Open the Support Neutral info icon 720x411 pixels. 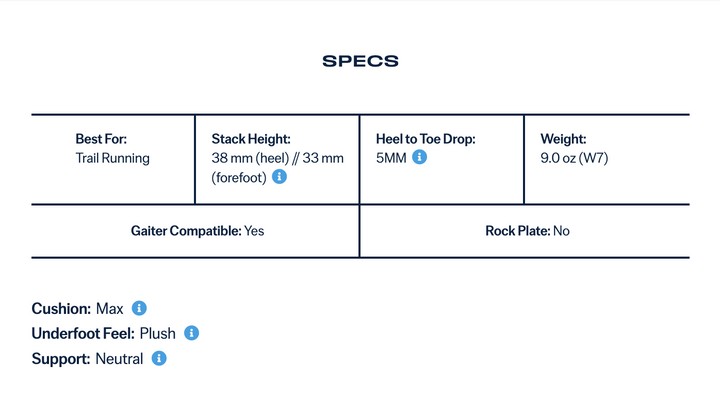159,358
